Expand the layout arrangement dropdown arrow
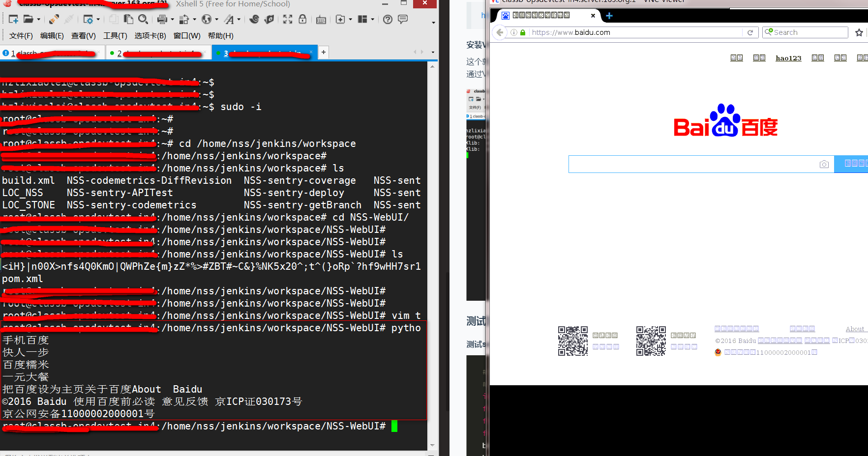The width and height of the screenshot is (868, 456). tap(372, 20)
